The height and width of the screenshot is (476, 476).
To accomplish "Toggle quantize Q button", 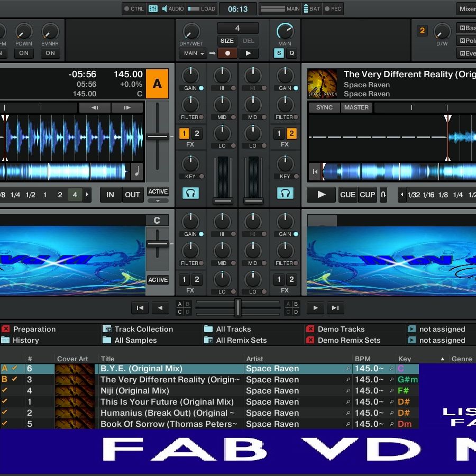I will click(x=291, y=53).
